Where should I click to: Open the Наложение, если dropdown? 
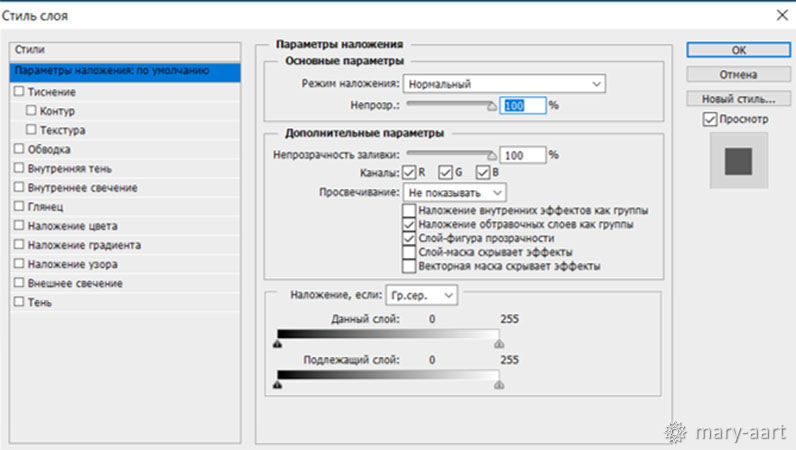(x=421, y=295)
